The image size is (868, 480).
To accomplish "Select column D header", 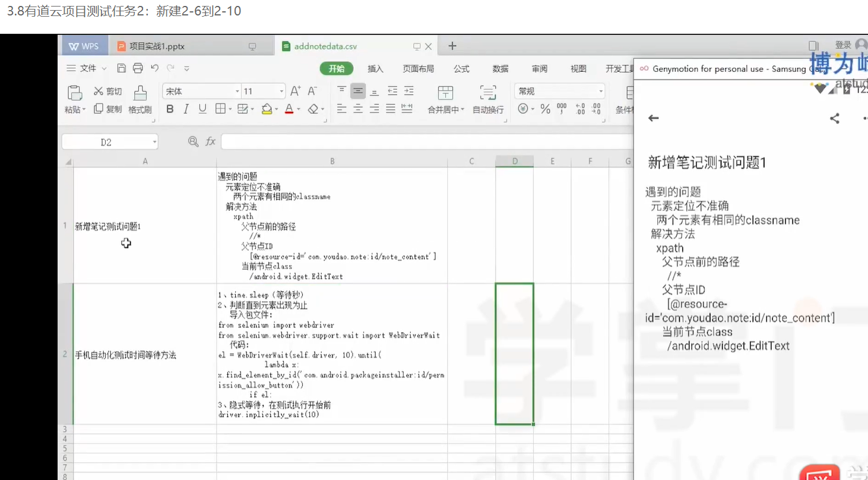I will [515, 161].
